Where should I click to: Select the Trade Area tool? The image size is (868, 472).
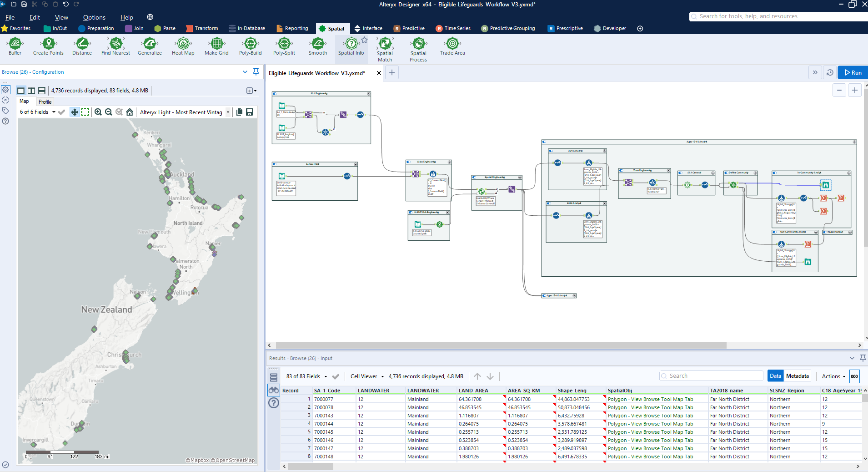[452, 46]
